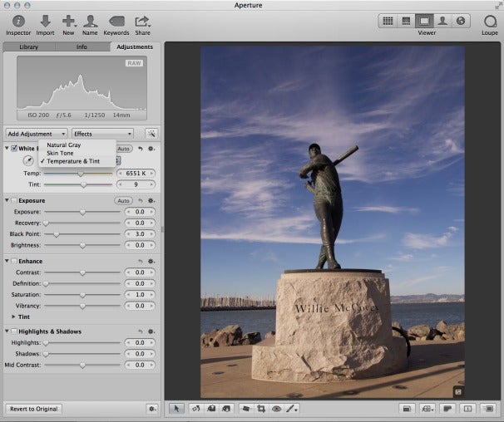Open the Quick Brushes menu

pos(292,409)
